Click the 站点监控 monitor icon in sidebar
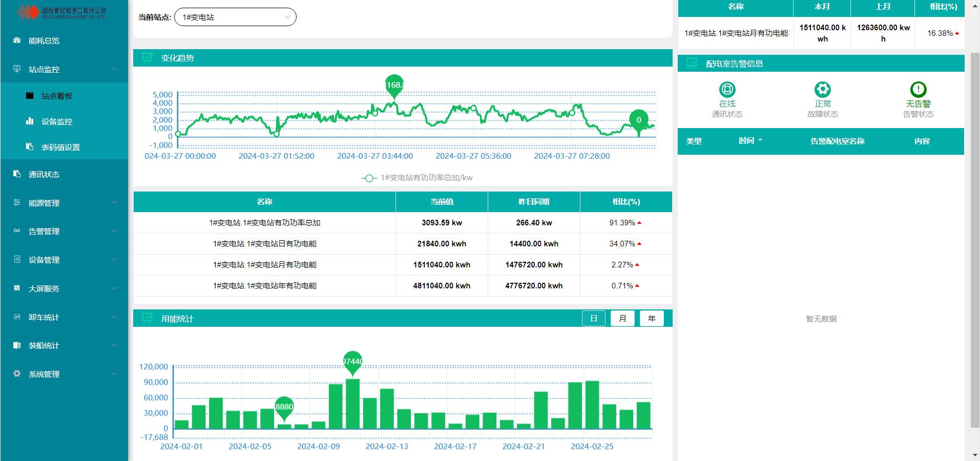Viewport: 980px width, 461px height. point(17,69)
